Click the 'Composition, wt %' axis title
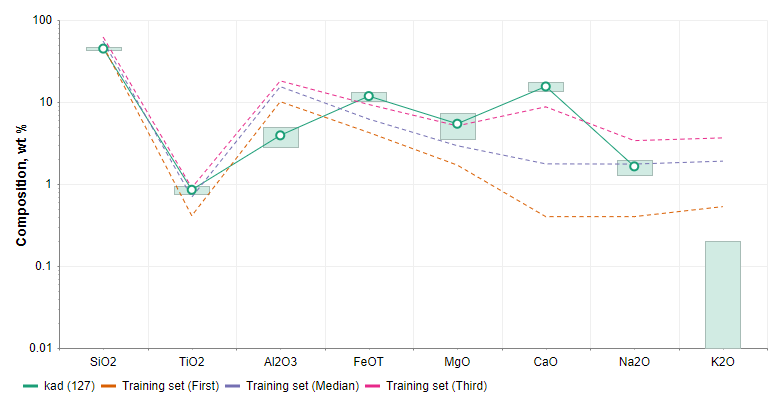Image resolution: width=783 pixels, height=407 pixels. 21,184
